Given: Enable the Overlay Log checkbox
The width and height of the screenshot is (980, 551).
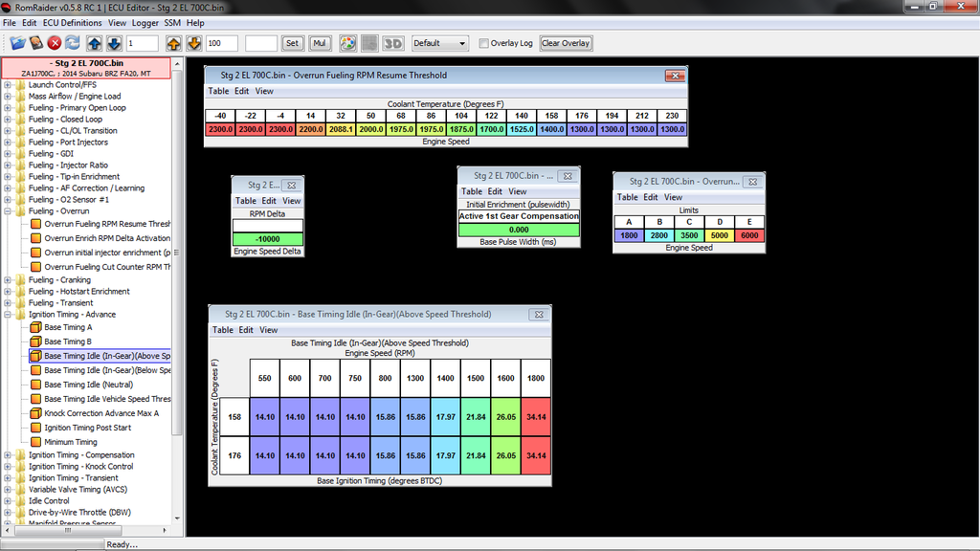Looking at the screenshot, I should pos(484,43).
